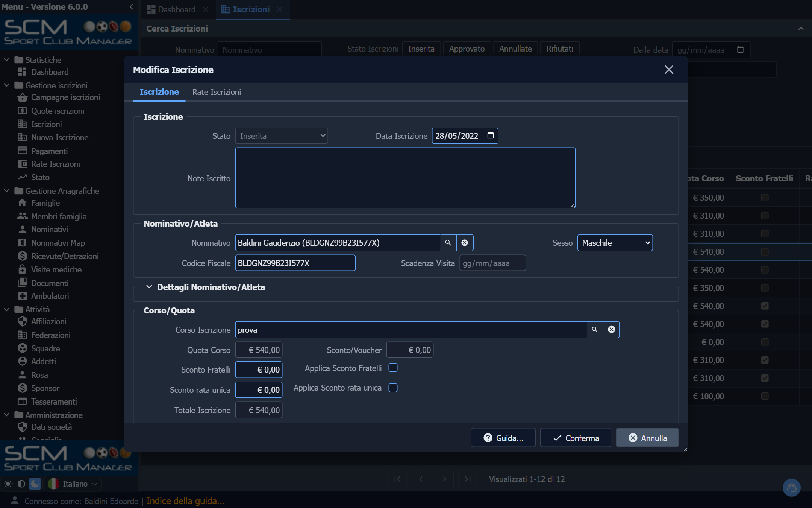Search for a Corso Iscrizione with the magnifier icon
The image size is (812, 508).
(595, 330)
